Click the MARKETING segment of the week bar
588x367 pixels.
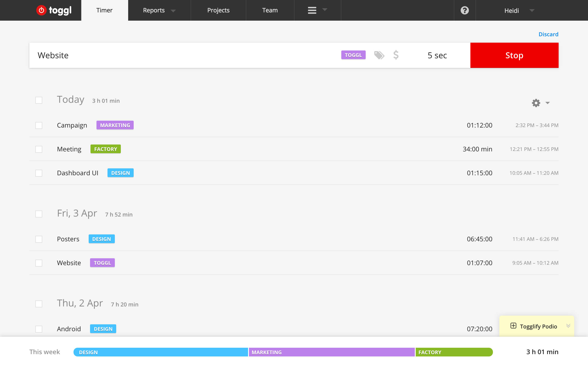tap(331, 352)
